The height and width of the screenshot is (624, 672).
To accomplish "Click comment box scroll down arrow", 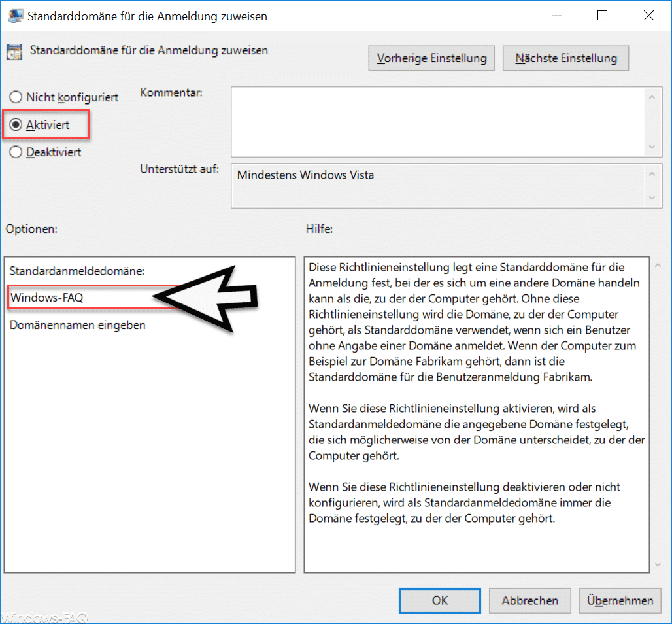I will coord(652,147).
